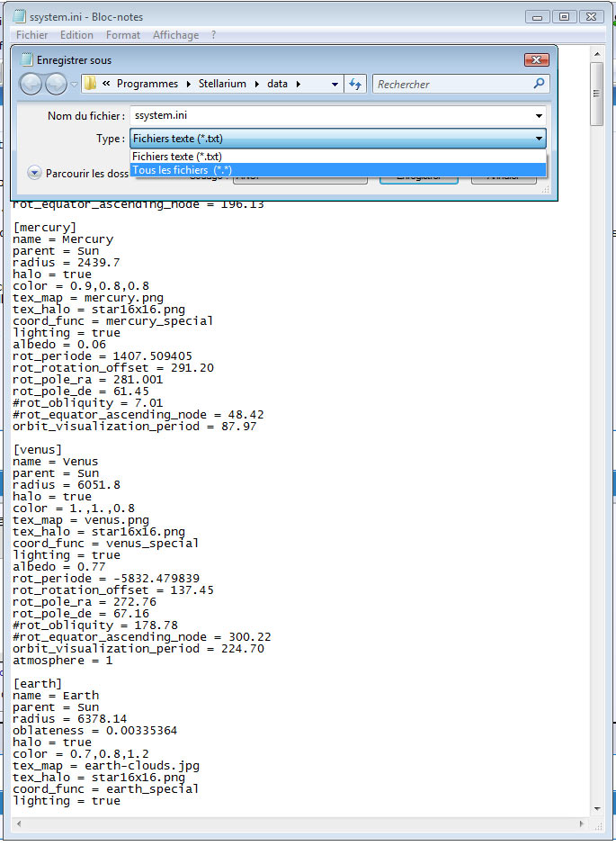Click the line 'albedo = 0.77'

pyautogui.click(x=59, y=566)
